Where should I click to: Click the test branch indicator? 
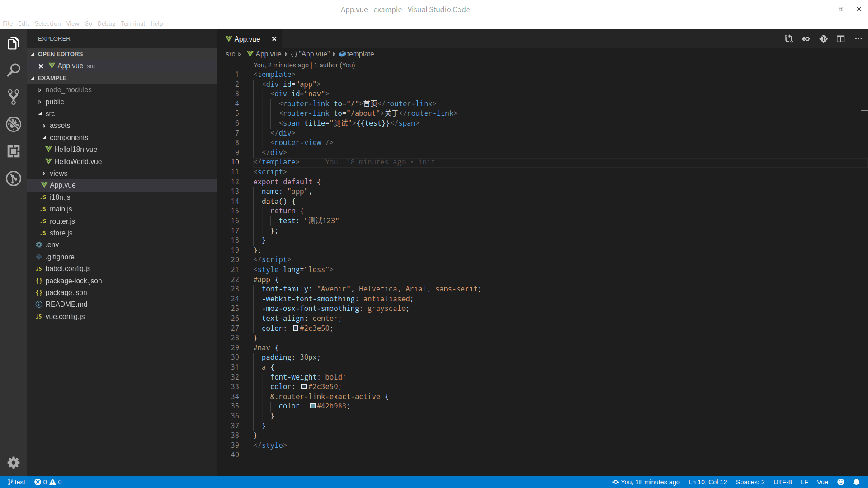click(17, 482)
